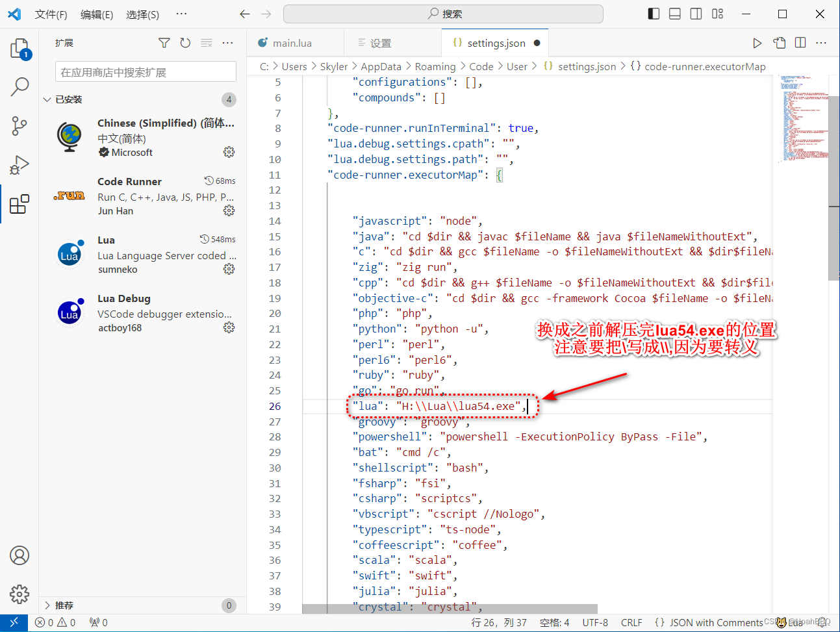Open Source Control view

pos(19,126)
